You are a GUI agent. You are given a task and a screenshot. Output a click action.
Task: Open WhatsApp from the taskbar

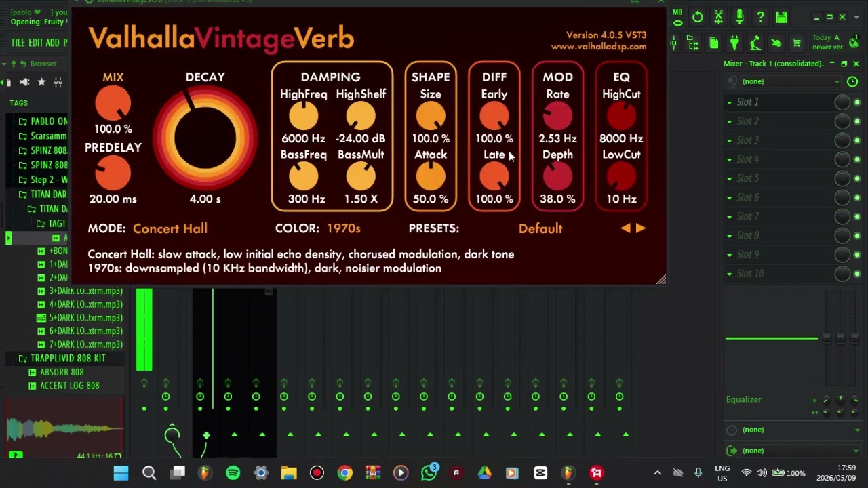coord(429,472)
